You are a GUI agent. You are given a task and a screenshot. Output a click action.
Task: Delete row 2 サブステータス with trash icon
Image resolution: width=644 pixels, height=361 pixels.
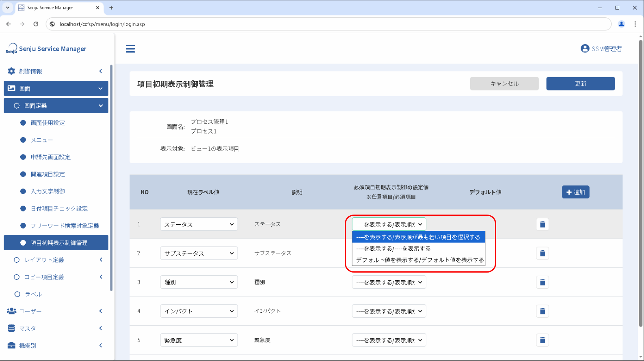click(542, 254)
